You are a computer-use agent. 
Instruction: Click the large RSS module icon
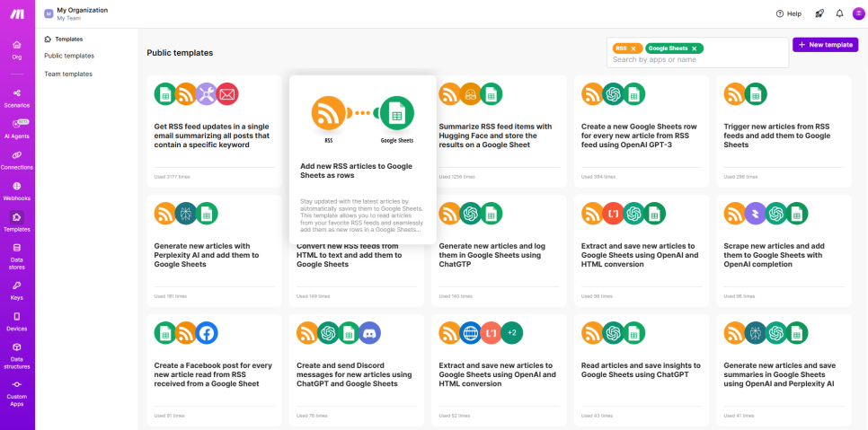329,113
